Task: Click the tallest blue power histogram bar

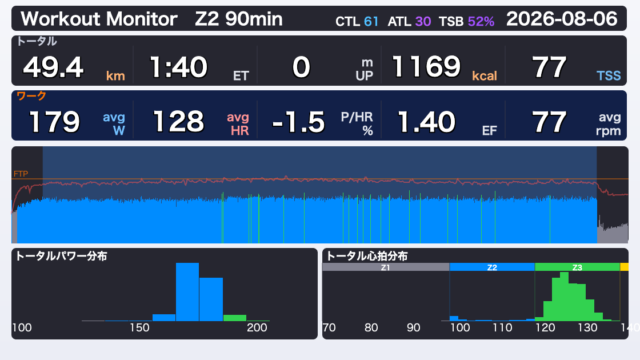Action: coord(187,292)
